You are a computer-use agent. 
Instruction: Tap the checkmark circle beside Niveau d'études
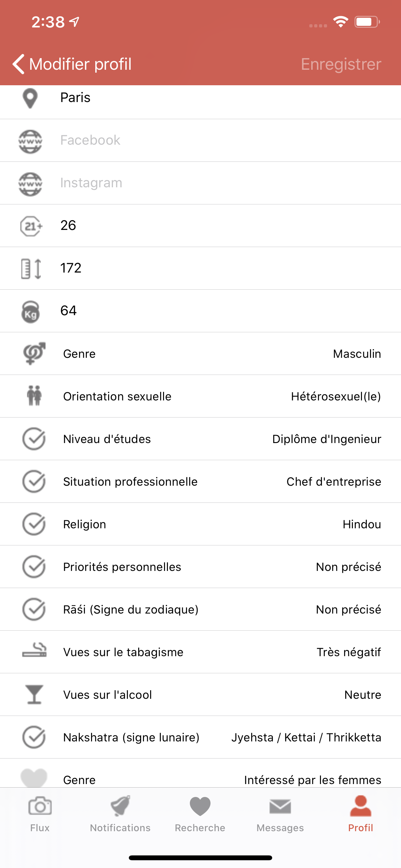click(34, 439)
